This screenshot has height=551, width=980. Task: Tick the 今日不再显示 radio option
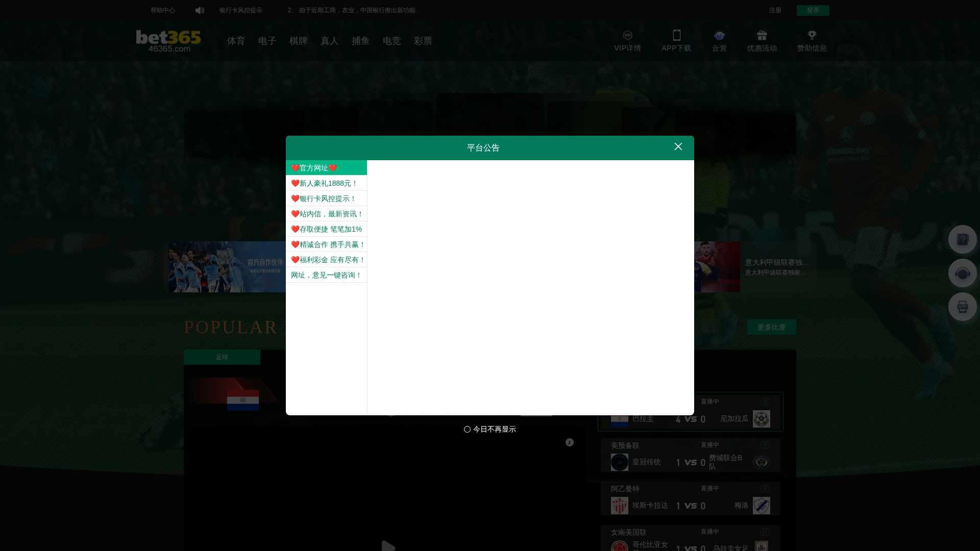click(x=467, y=430)
